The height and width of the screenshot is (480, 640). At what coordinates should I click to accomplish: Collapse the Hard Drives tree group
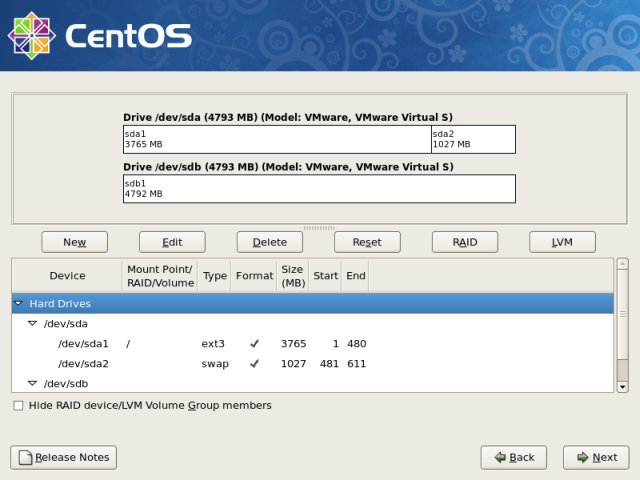tap(19, 303)
